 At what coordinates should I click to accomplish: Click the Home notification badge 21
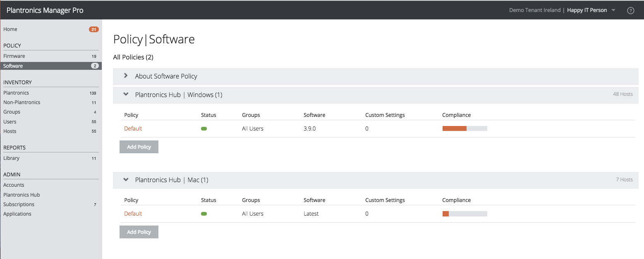tap(94, 29)
